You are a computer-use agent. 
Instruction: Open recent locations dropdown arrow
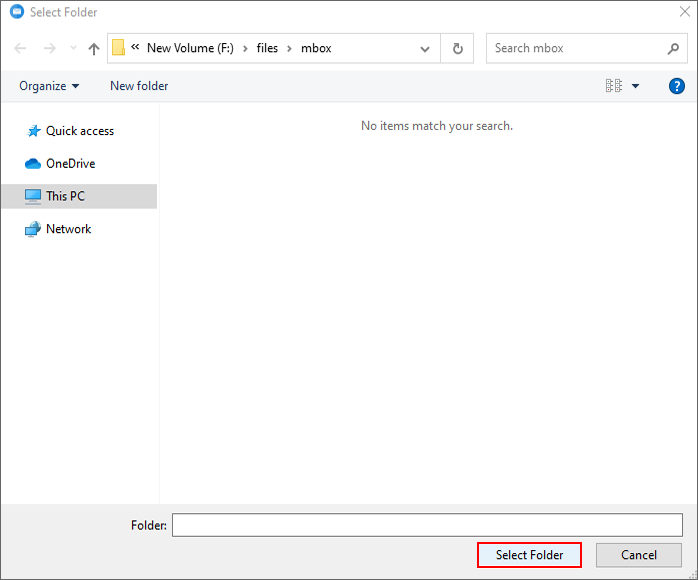click(x=73, y=48)
